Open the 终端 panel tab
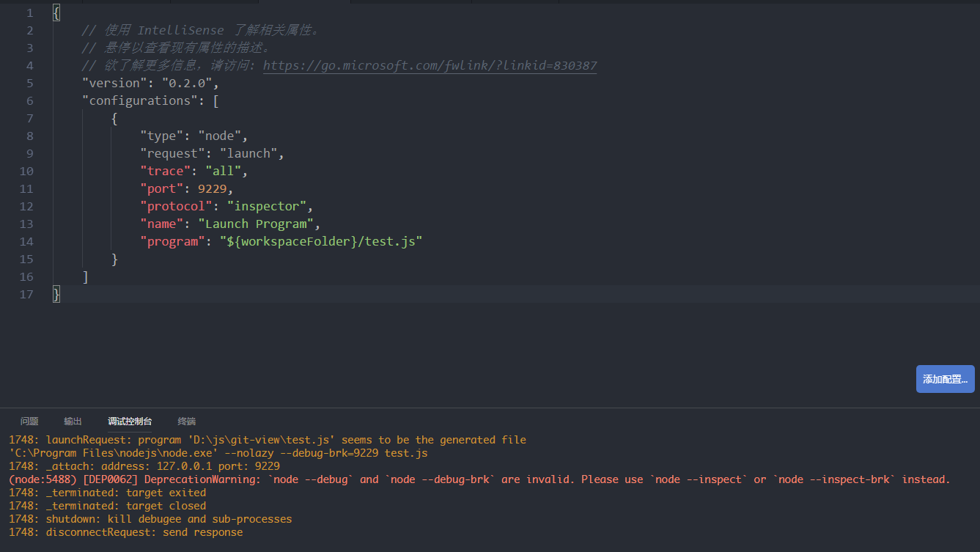Image resolution: width=980 pixels, height=552 pixels. pos(186,421)
